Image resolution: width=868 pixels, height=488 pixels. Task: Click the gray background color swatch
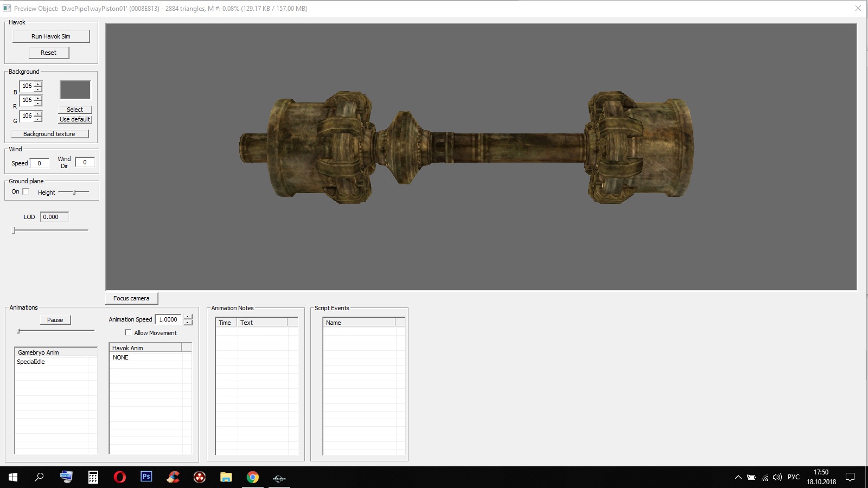75,90
